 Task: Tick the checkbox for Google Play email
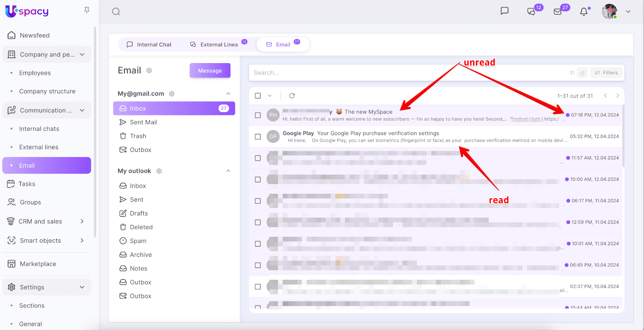258,137
